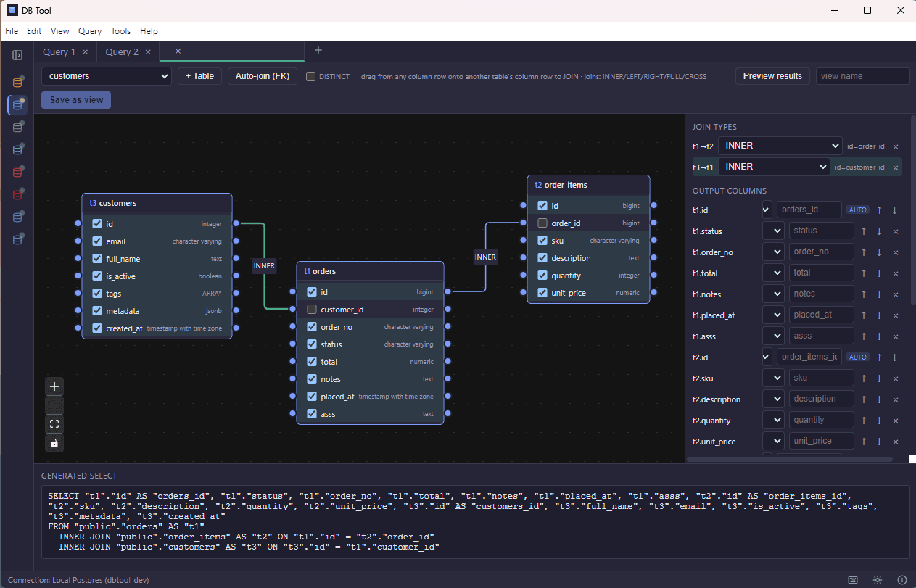Image resolution: width=916 pixels, height=588 pixels.
Task: Open t2.description aggregate dropdown
Action: point(774,399)
